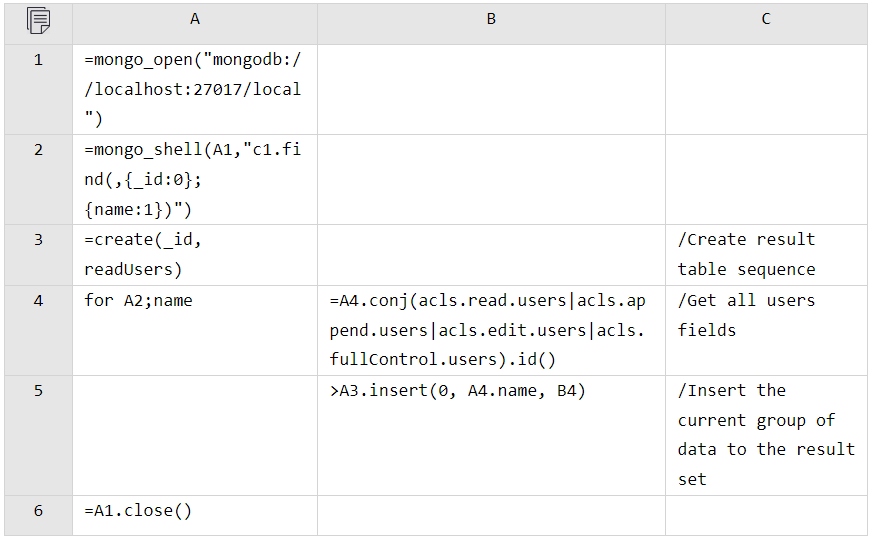Select the mongo_shell find query cell
The height and width of the screenshot is (539, 873).
pyautogui.click(x=195, y=179)
